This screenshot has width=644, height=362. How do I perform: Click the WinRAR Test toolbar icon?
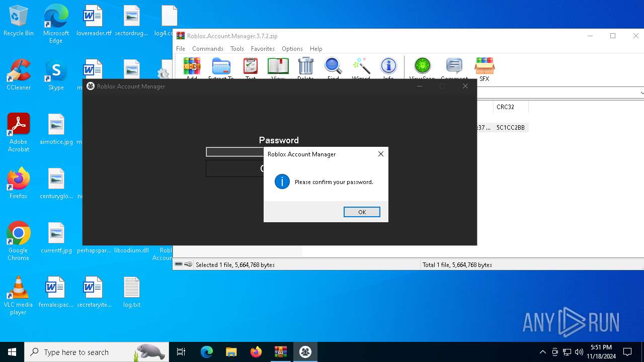(x=251, y=68)
